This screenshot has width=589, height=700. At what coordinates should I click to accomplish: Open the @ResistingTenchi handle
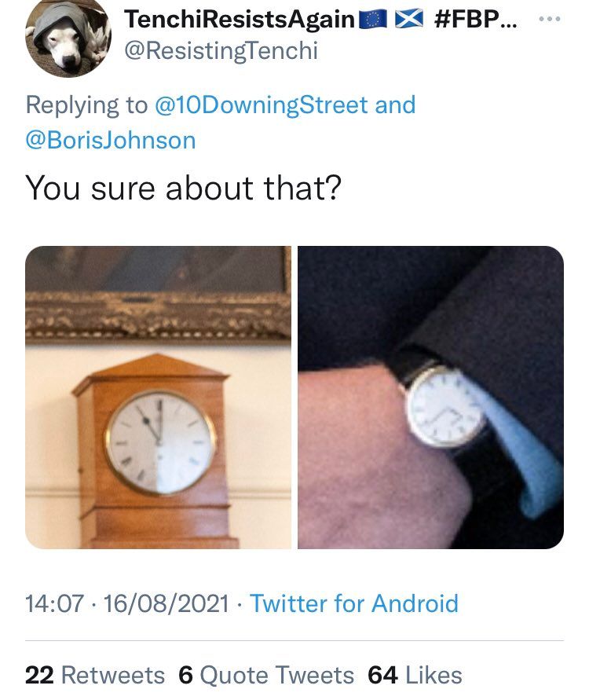[221, 51]
